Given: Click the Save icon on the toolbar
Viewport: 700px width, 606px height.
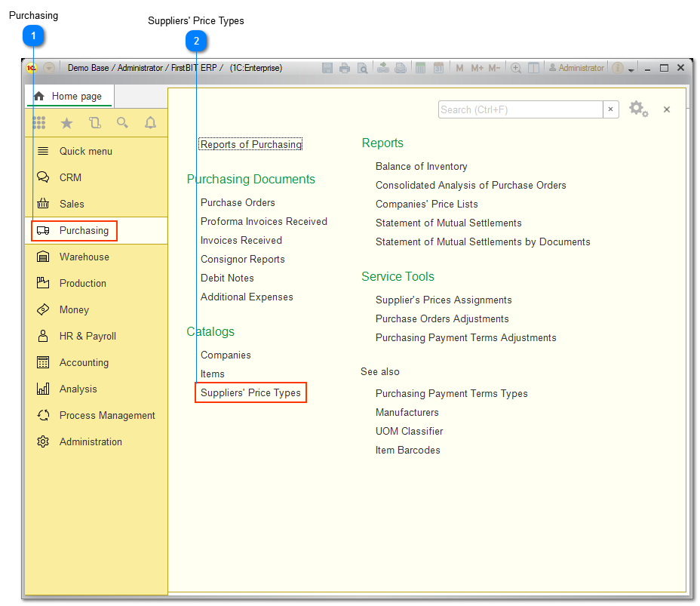Looking at the screenshot, I should pos(327,67).
